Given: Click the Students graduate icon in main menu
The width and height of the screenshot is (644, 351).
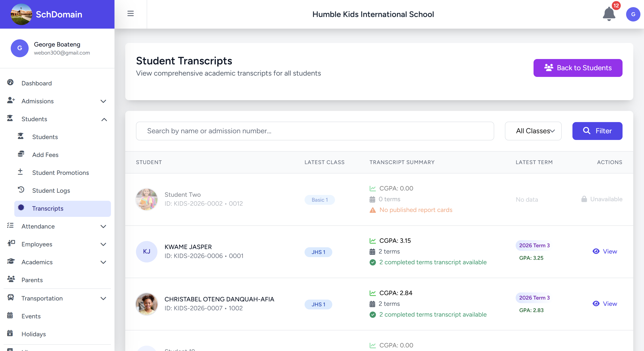Looking at the screenshot, I should click(x=10, y=118).
